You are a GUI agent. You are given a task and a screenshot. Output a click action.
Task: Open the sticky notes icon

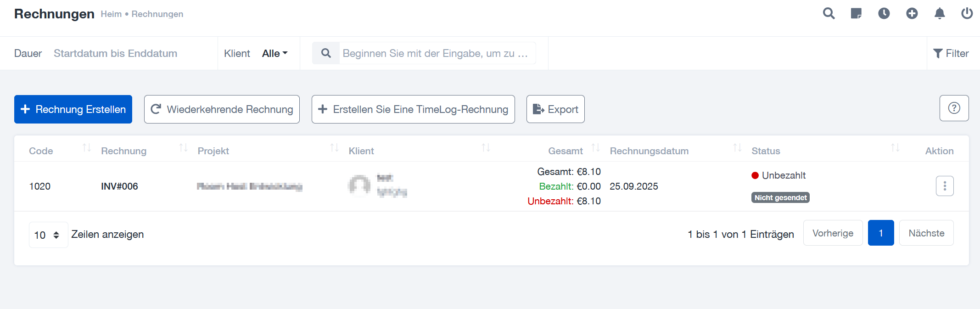click(856, 13)
